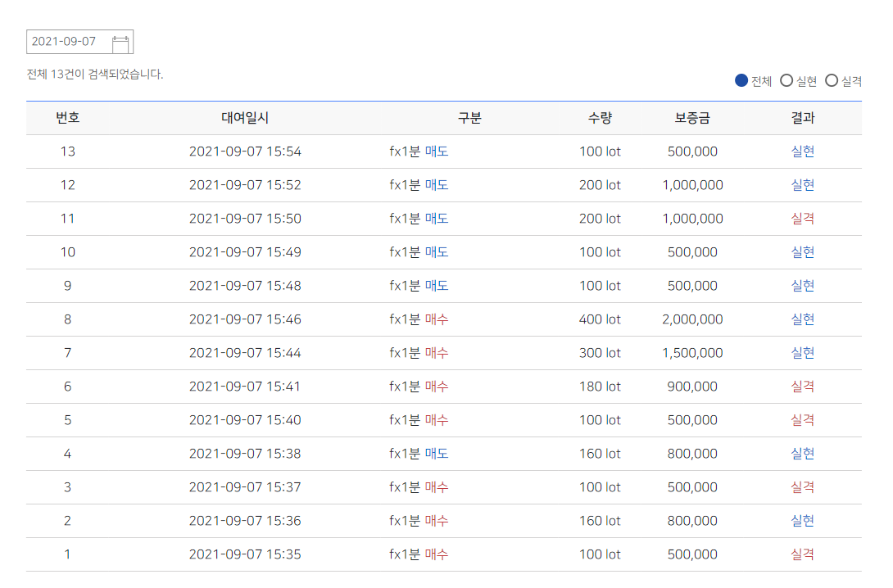893x588 pixels.
Task: Click the date 2021-09-07 15:49
Action: pos(245,252)
